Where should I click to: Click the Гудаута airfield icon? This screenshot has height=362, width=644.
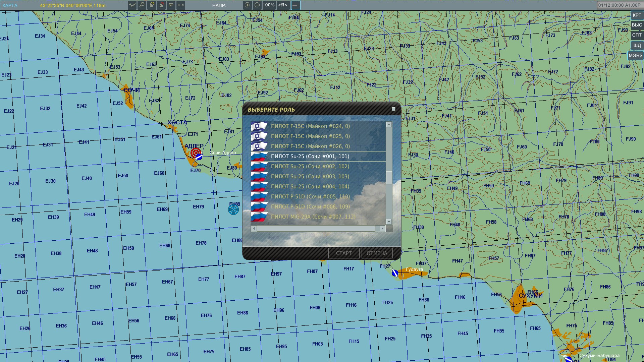(395, 273)
